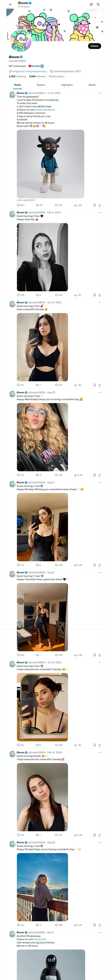The width and height of the screenshot is (110, 980).
Task: Open the Highlights tab
Action: coord(67,85)
